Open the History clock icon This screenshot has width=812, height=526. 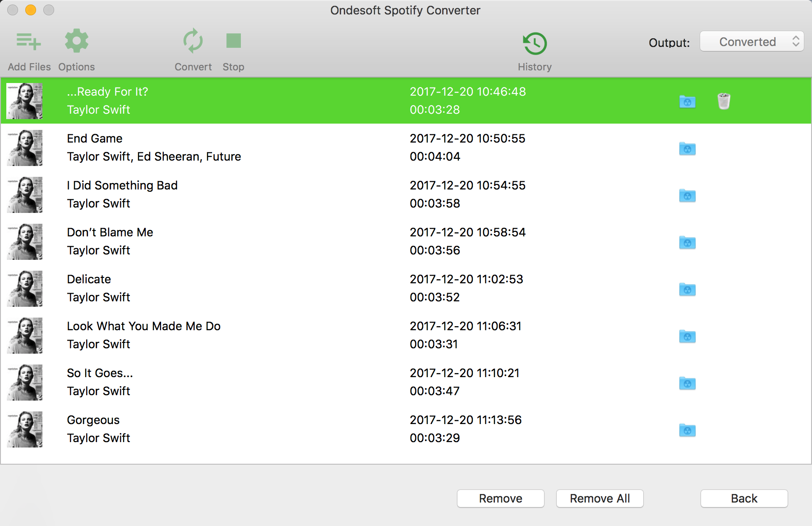(x=535, y=43)
